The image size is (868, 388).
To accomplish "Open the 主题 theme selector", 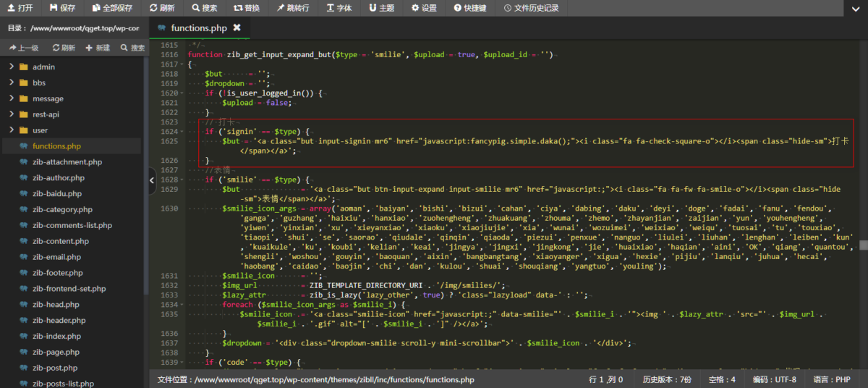I will coord(381,8).
